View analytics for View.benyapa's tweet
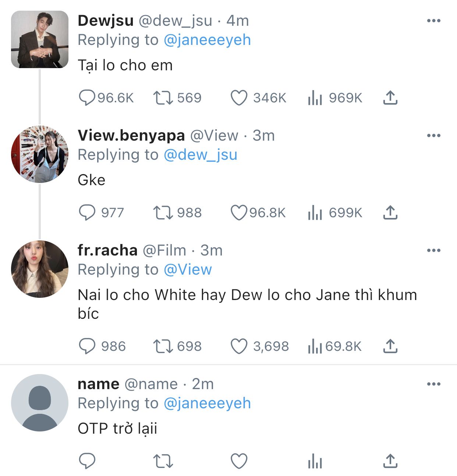 pos(315,213)
